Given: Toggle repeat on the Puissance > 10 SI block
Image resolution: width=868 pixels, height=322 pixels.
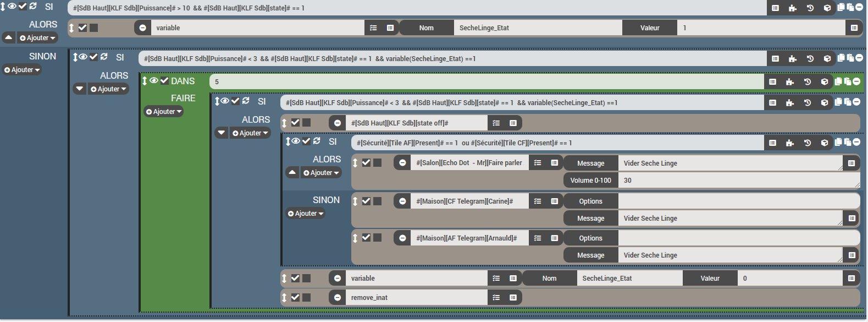Looking at the screenshot, I should pos(33,6).
